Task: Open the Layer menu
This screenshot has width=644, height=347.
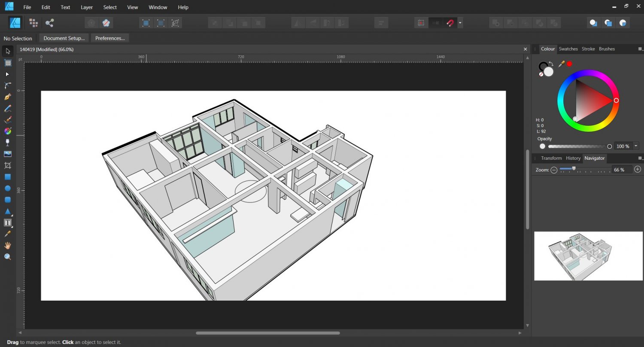Action: click(x=87, y=7)
